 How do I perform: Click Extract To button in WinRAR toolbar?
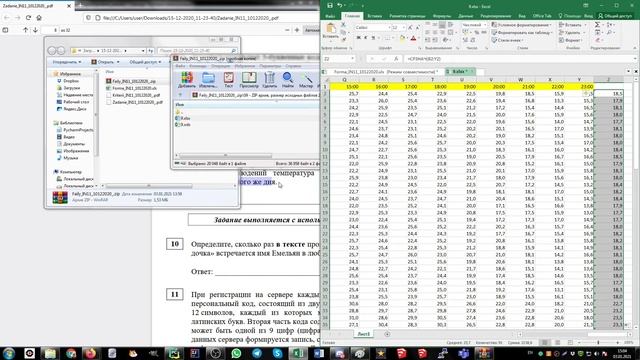coord(208,79)
